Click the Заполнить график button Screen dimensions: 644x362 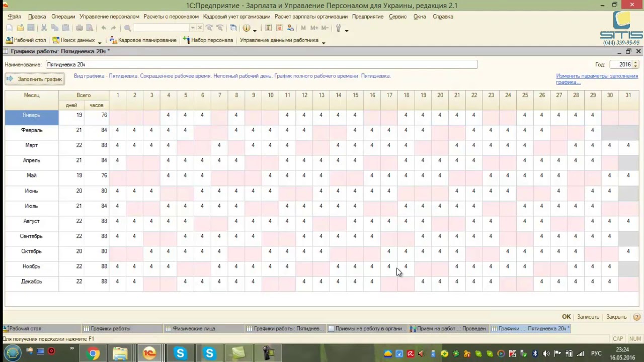click(34, 79)
